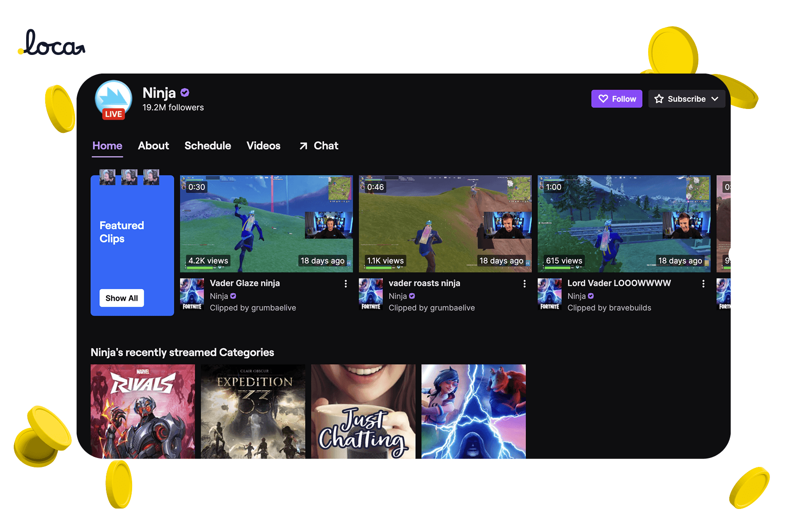
Task: Open the Videos tab
Action: point(263,146)
